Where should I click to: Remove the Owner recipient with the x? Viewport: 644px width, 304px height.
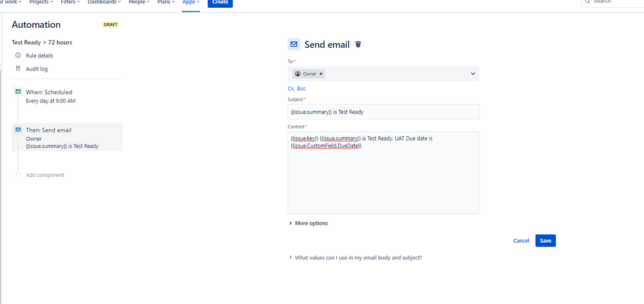321,74
